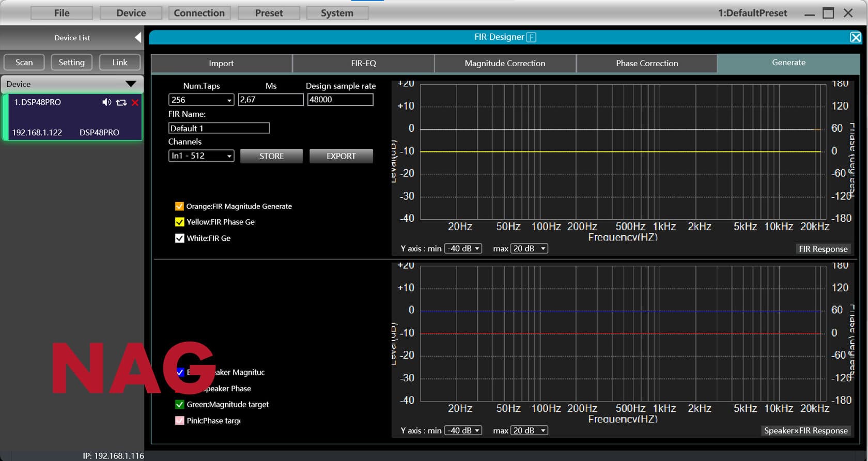The height and width of the screenshot is (461, 868).
Task: Toggle Blue Speaker Magnitude checkbox
Action: point(180,372)
